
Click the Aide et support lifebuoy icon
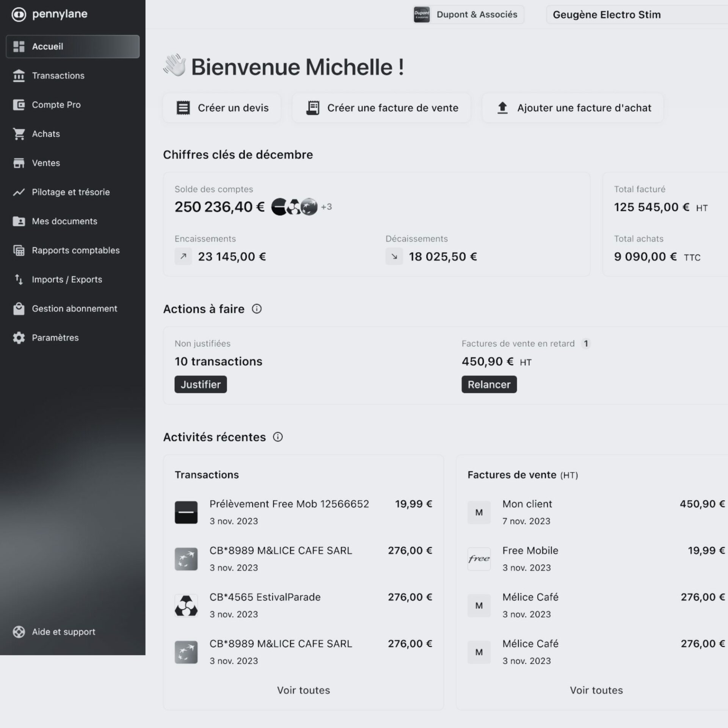coord(19,632)
